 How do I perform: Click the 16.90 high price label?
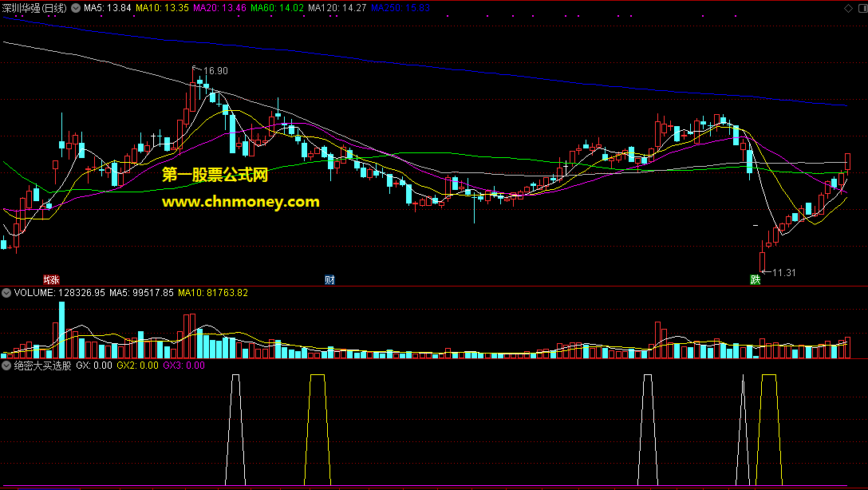pyautogui.click(x=215, y=71)
